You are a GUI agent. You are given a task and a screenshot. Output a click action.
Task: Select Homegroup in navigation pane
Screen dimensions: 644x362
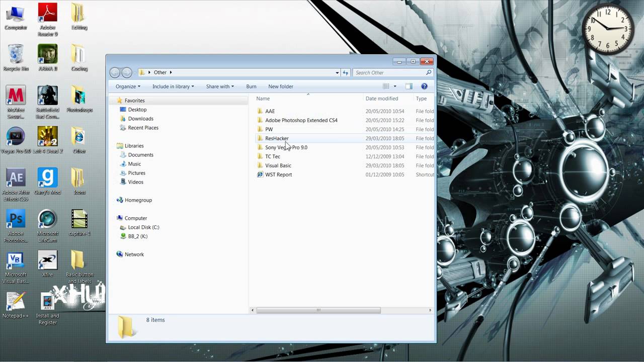pos(134,200)
